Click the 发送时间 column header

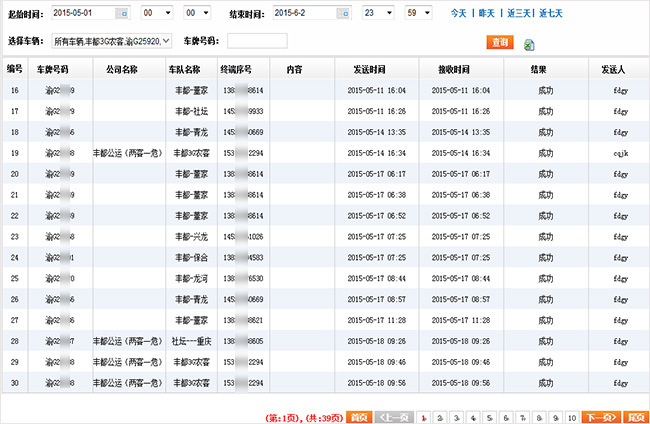click(369, 69)
